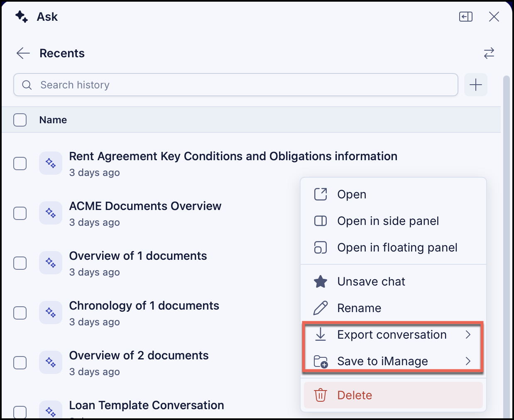Image resolution: width=514 pixels, height=420 pixels.
Task: Choose Open in side panel
Action: [x=393, y=221]
